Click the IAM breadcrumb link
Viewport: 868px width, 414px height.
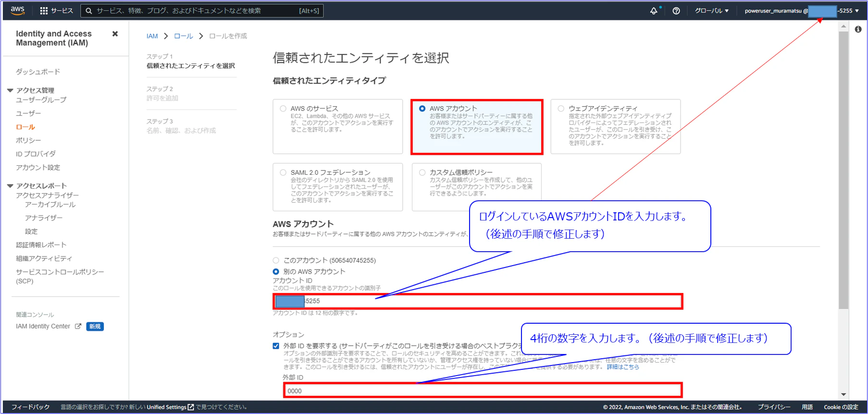152,36
